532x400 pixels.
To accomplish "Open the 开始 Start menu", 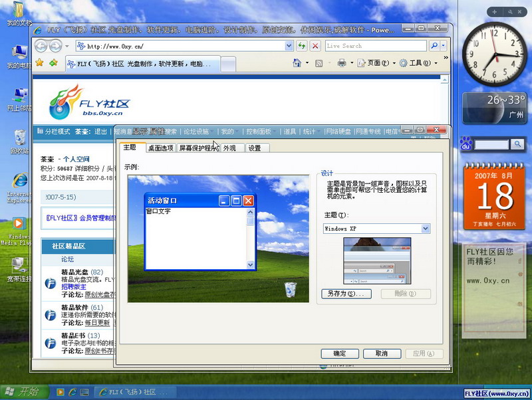I will pos(25,392).
